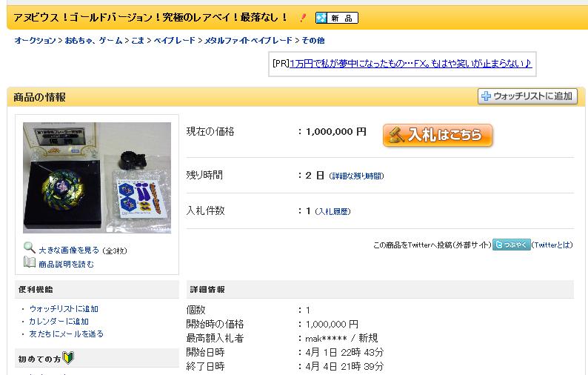The width and height of the screenshot is (588, 375).
Task: Click the open book description icon
Action: [29, 262]
